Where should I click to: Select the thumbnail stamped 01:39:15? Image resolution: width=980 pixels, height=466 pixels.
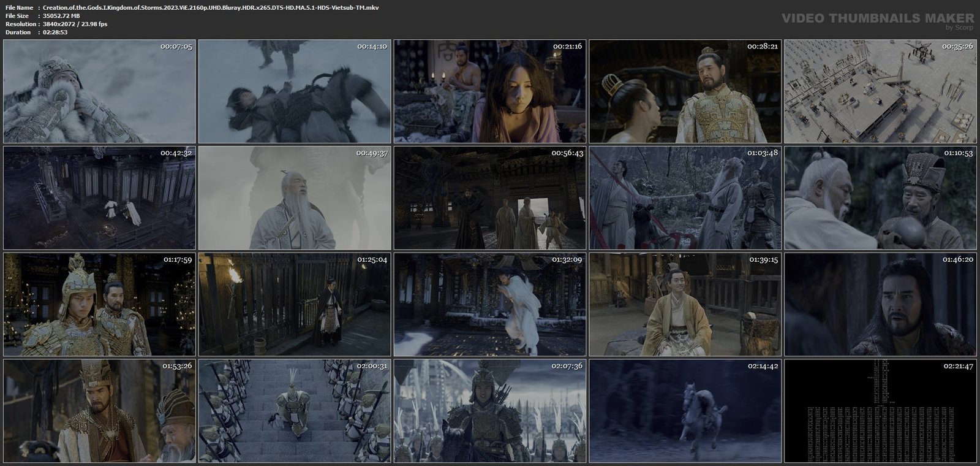[685, 305]
